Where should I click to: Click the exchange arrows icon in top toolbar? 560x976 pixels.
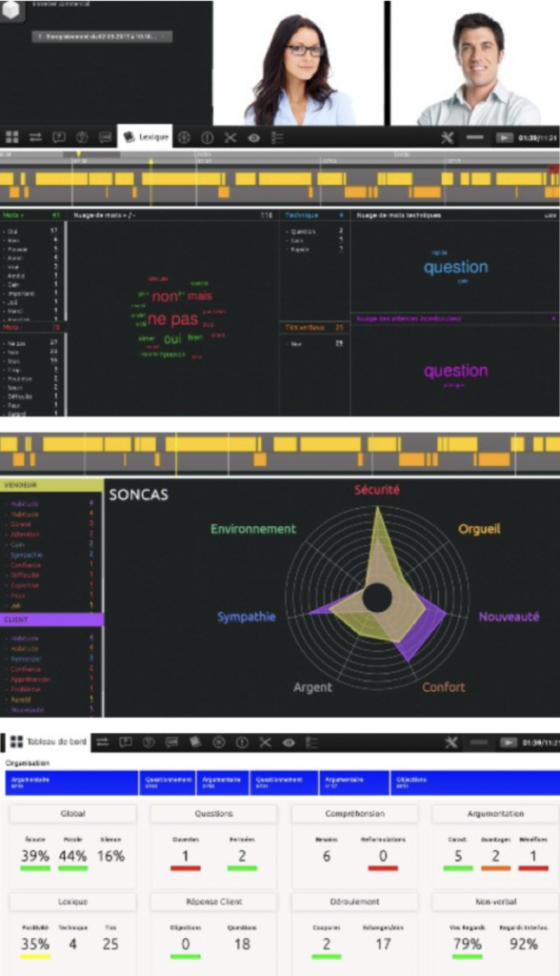(x=35, y=137)
